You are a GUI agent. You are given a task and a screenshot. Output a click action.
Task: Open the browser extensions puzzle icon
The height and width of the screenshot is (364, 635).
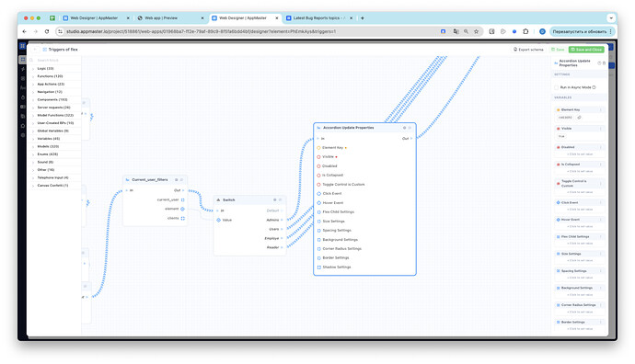tap(525, 31)
